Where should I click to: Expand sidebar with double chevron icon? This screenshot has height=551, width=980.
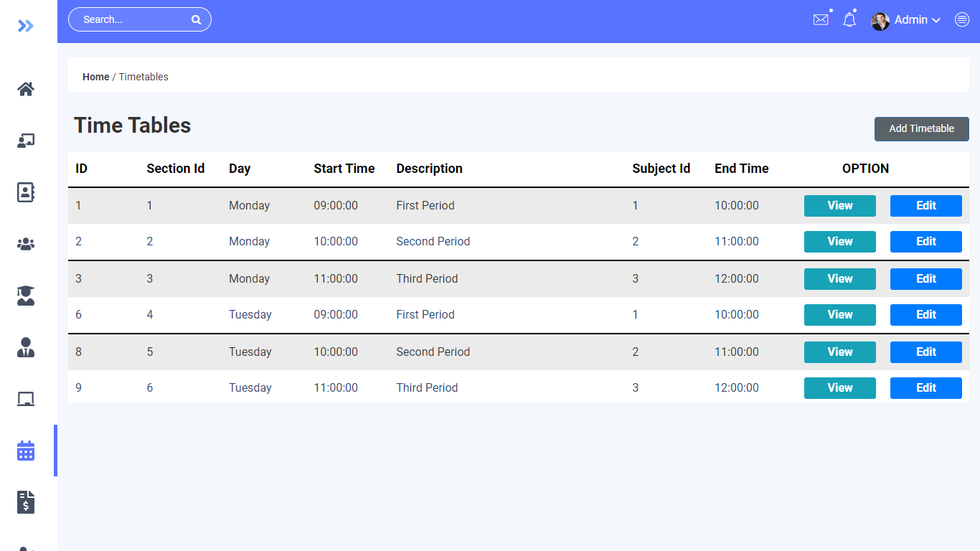[x=26, y=27]
